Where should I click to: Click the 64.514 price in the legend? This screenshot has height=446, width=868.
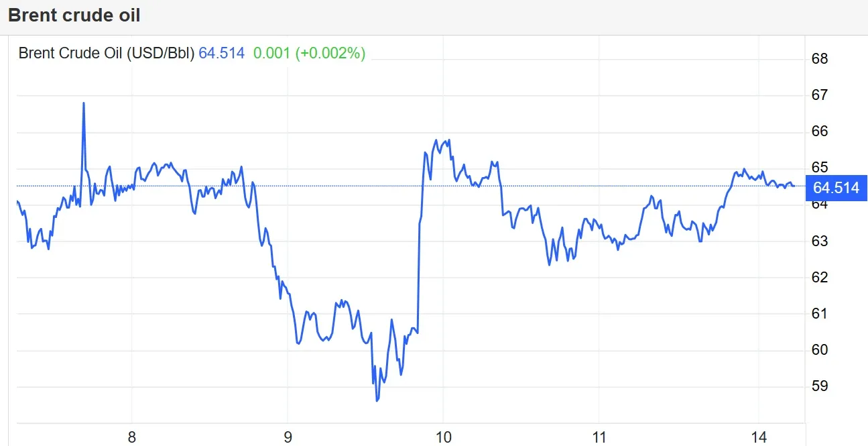(222, 54)
